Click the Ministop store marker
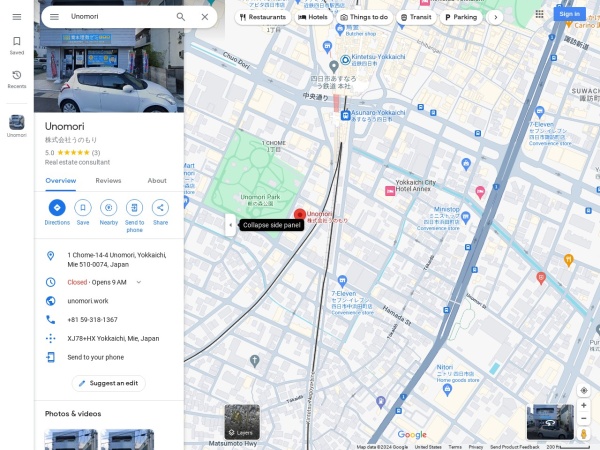The width and height of the screenshot is (600, 450). point(466,218)
